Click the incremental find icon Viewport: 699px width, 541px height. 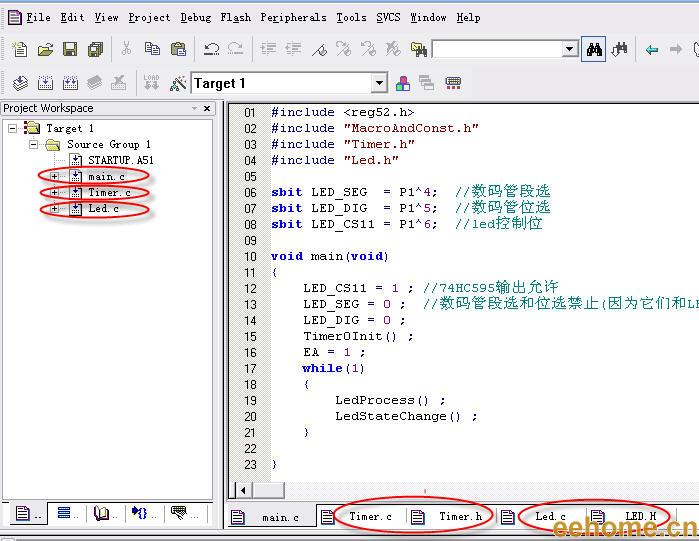[x=620, y=49]
